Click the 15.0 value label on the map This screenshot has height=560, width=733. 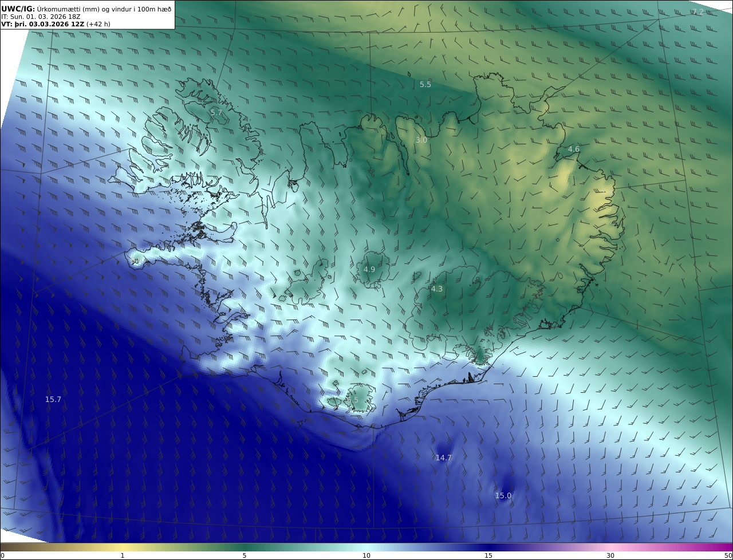pyautogui.click(x=503, y=495)
